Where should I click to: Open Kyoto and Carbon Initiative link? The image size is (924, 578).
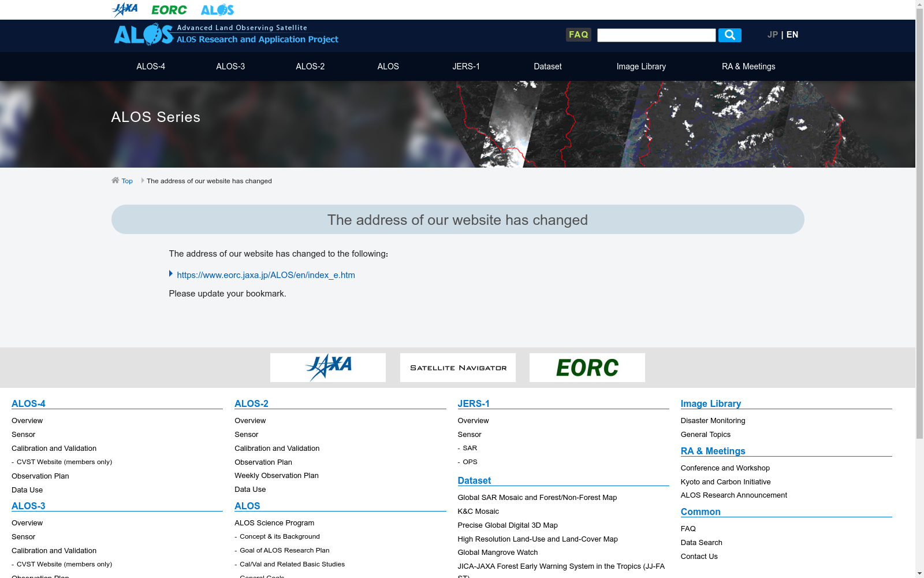click(725, 481)
